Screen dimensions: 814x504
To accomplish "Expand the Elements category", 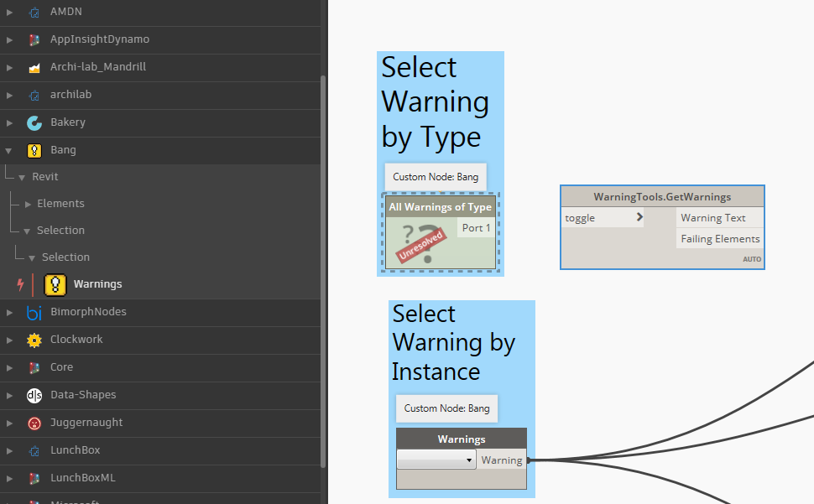I will tap(28, 205).
